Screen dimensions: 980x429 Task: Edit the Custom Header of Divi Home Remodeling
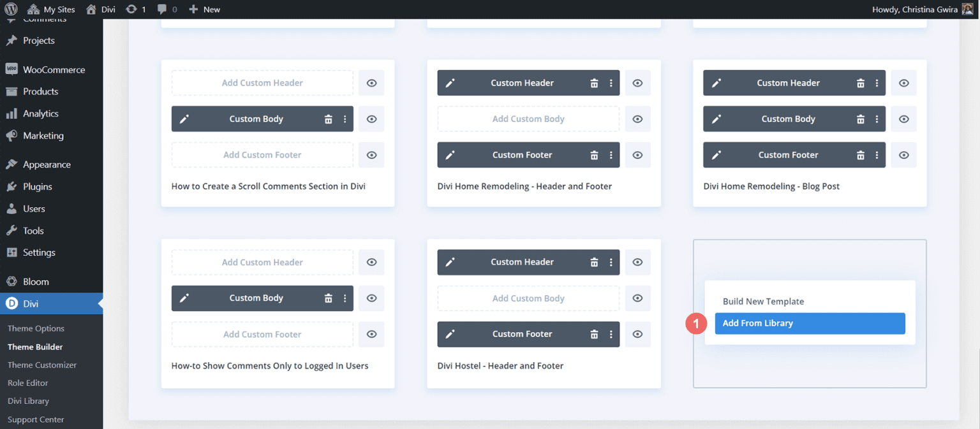coord(450,83)
